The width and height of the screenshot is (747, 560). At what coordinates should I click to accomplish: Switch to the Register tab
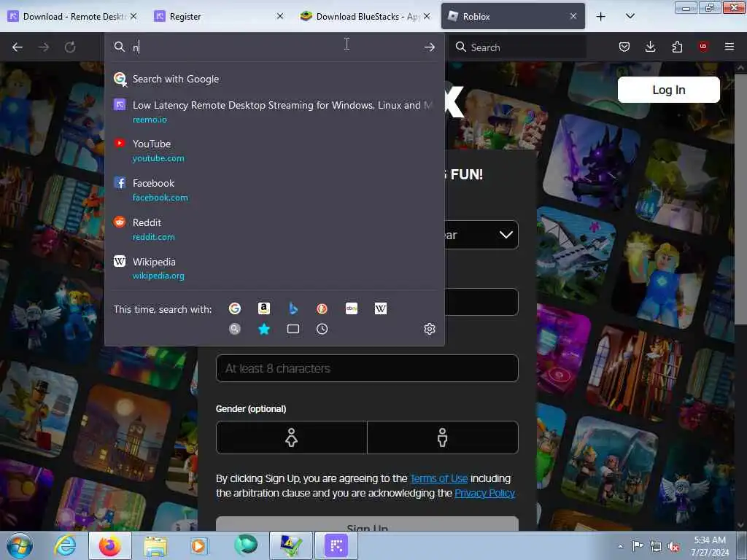[219, 16]
